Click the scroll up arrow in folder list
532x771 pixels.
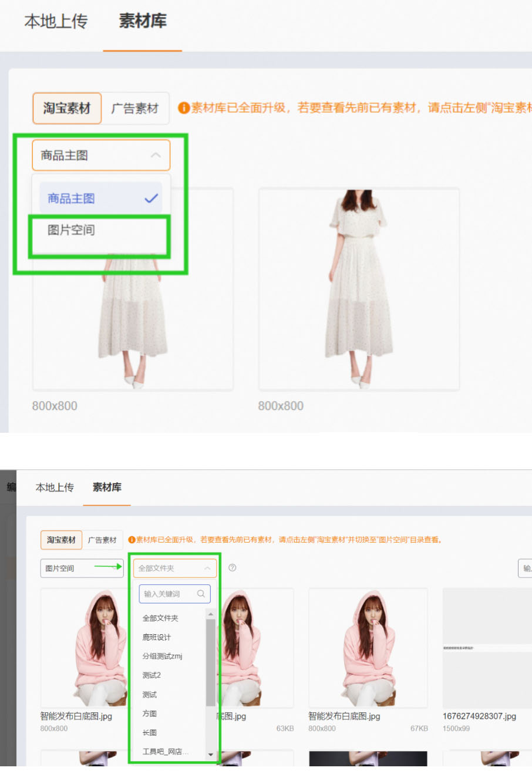pos(210,614)
